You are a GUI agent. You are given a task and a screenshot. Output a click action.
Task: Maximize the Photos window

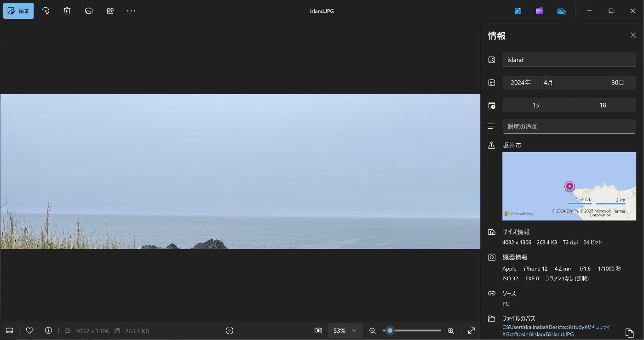(x=611, y=11)
